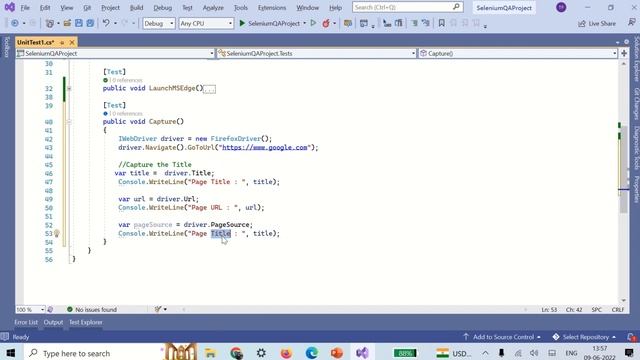Click the feedback icon beside Live Share

(x=631, y=23)
